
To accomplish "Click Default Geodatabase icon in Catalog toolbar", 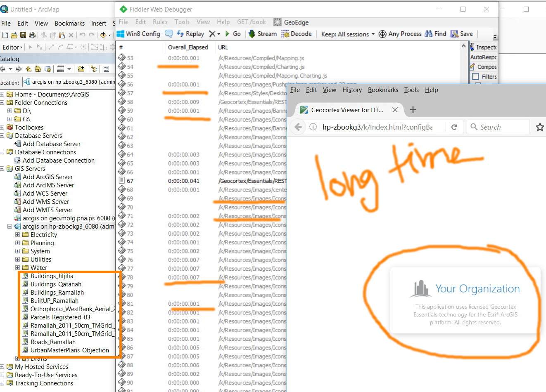I will pyautogui.click(x=47, y=69).
